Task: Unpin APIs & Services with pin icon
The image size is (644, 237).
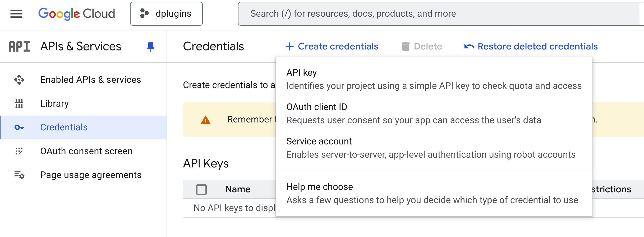Action: [x=151, y=47]
